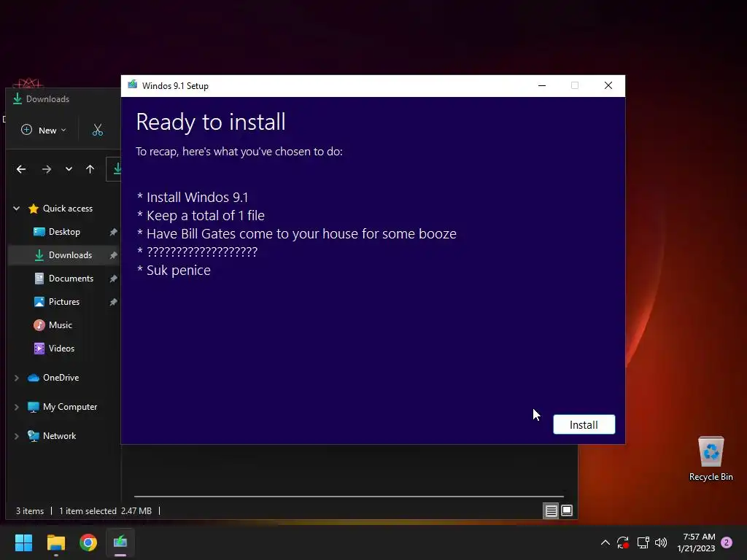Collapse the Quick access tree
Viewport: 747px width, 560px height.
tap(17, 208)
